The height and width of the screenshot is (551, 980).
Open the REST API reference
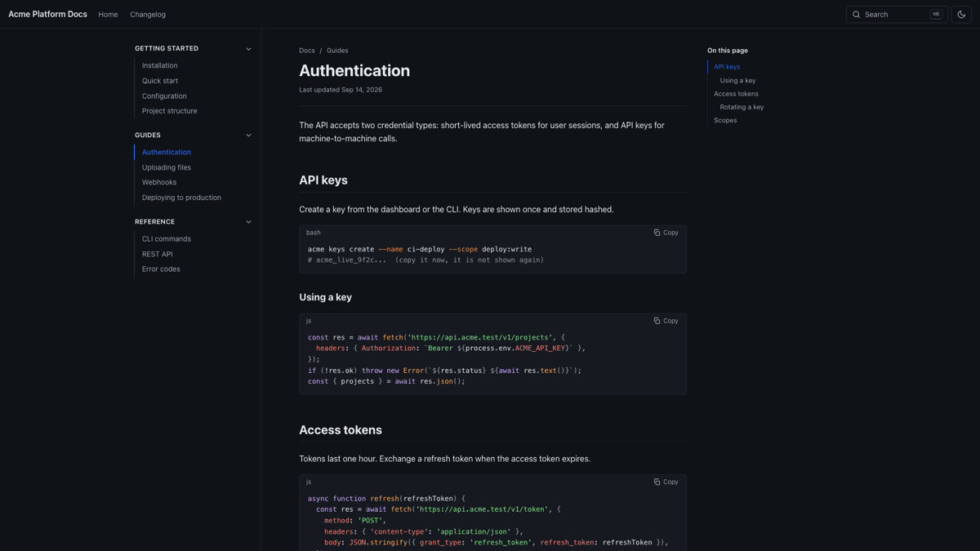[x=157, y=254]
